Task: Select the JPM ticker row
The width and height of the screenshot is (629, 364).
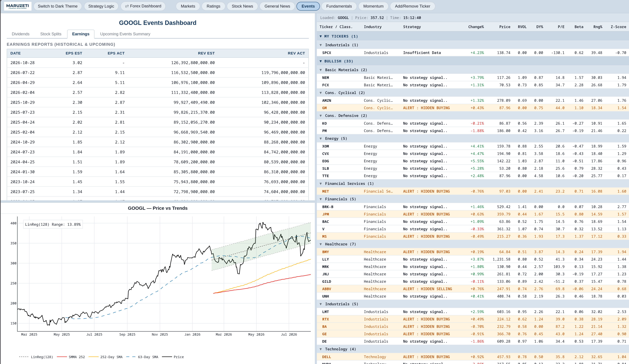Action: tap(473, 214)
